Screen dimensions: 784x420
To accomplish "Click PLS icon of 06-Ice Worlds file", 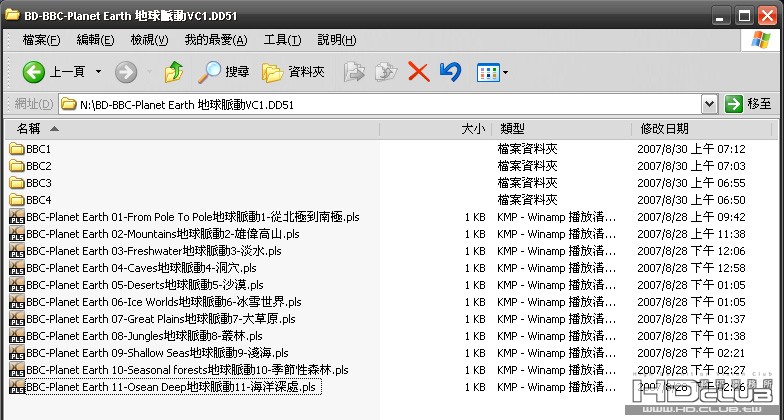I will click(17, 302).
